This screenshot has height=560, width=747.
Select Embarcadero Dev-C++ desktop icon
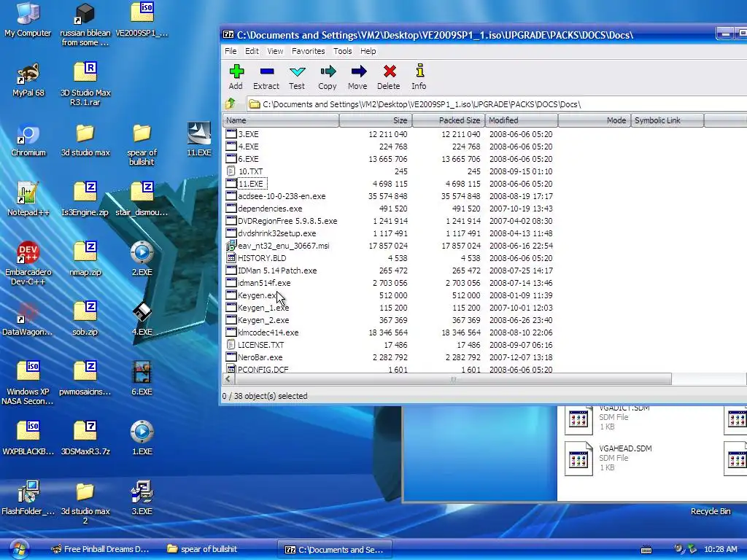(28, 263)
